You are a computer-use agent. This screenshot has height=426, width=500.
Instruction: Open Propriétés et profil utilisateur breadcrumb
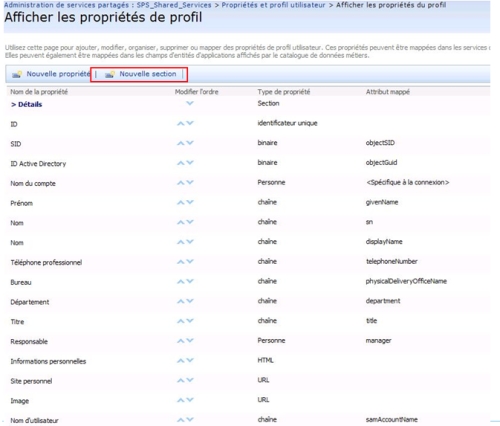coord(273,5)
